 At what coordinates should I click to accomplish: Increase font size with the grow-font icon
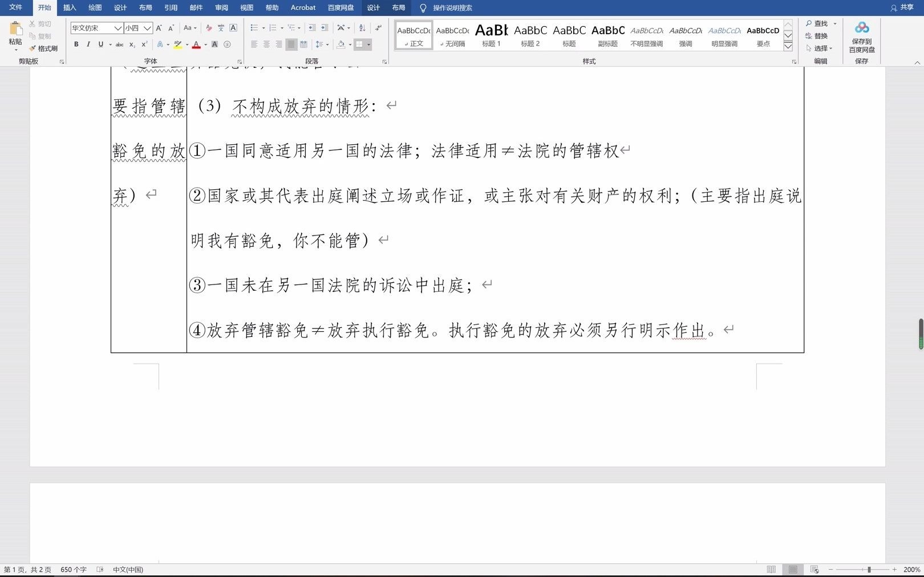point(159,28)
